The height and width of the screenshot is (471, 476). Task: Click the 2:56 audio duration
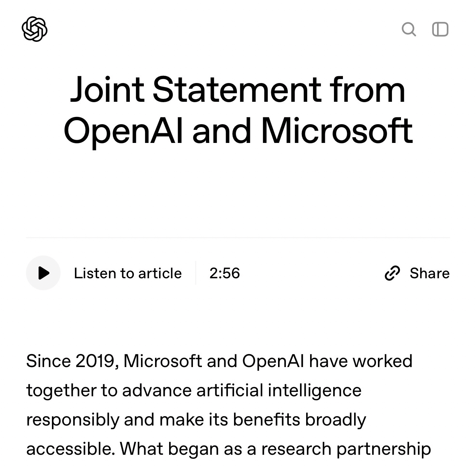click(224, 273)
